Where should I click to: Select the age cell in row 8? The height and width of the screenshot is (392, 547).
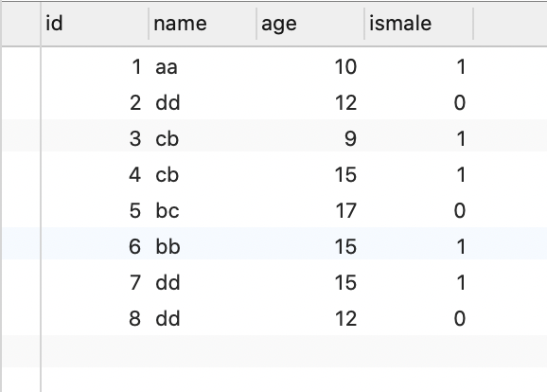point(310,318)
